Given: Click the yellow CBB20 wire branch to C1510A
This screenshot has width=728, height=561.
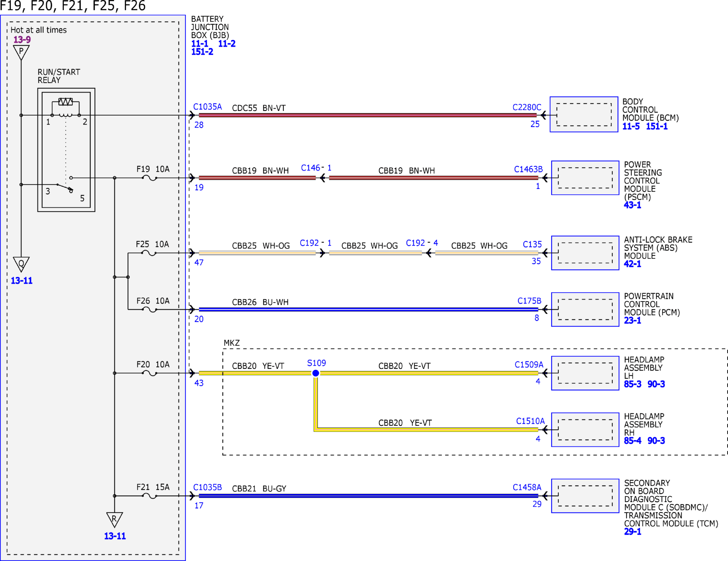Looking at the screenshot, I should point(426,430).
